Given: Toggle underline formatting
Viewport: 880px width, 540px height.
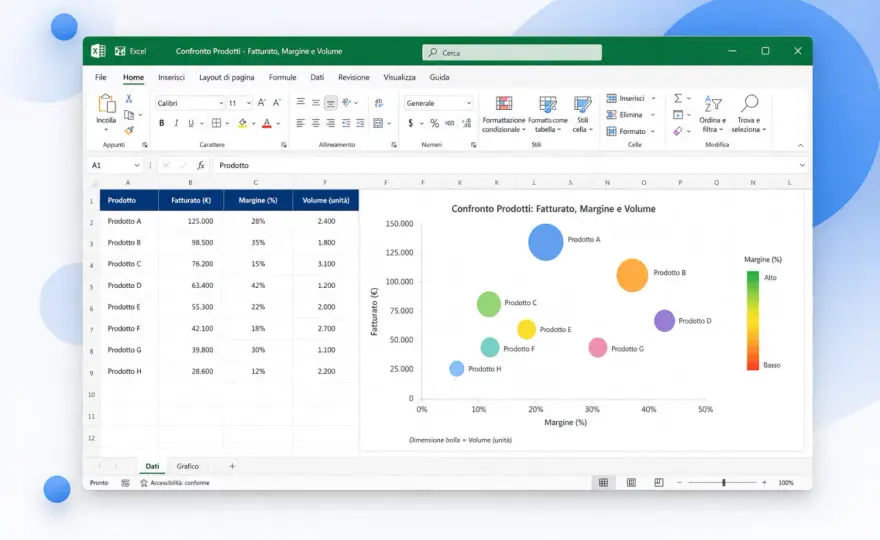Looking at the screenshot, I should (191, 123).
